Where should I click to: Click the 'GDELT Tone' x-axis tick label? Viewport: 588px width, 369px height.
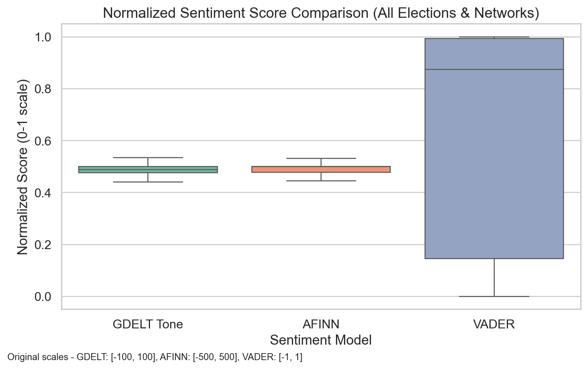pos(148,324)
